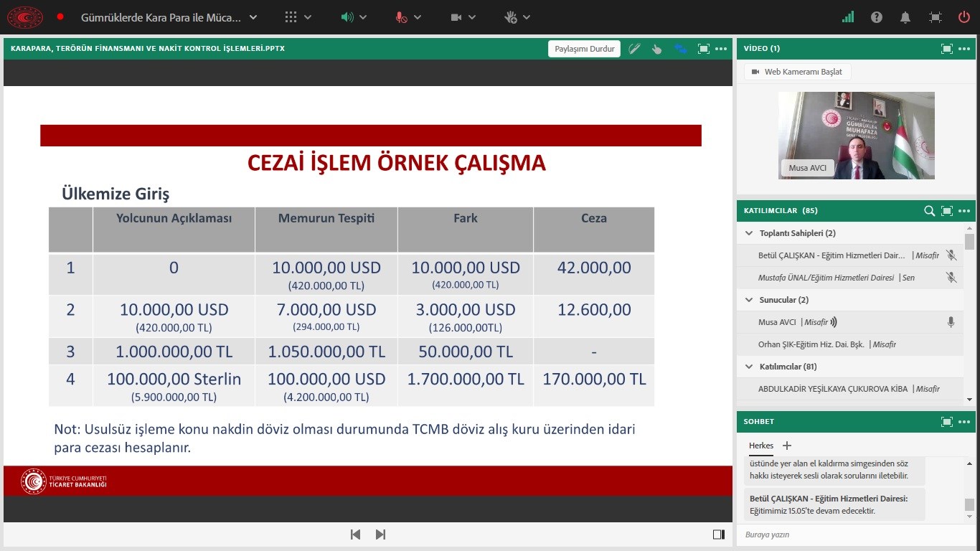The image size is (980, 551).
Task: Open the notifications bell icon
Action: click(906, 17)
